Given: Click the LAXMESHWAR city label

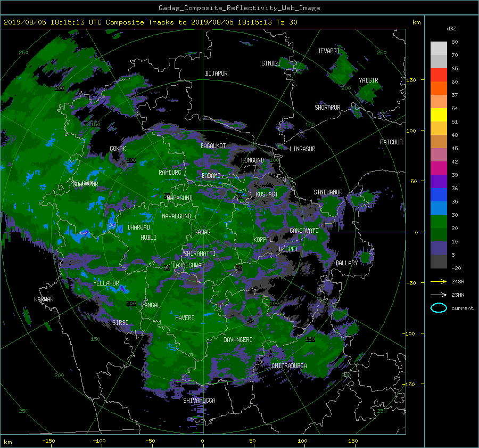Looking at the screenshot, I should coord(188,265).
